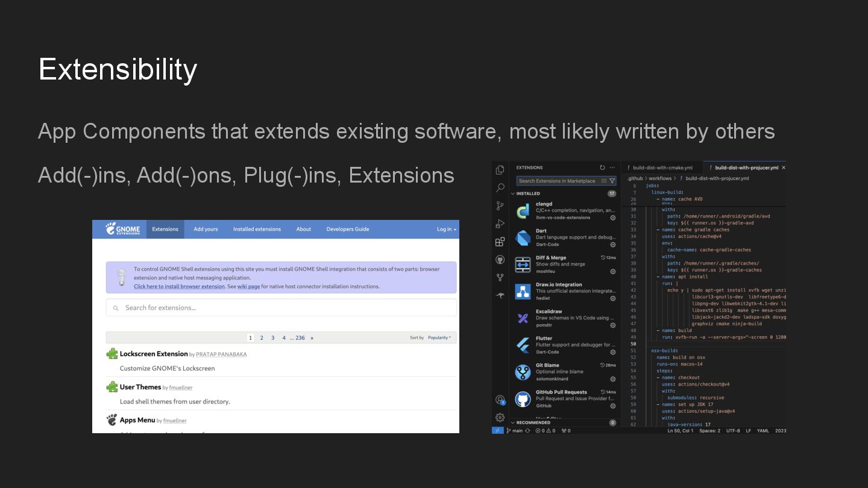
Task: Open the clangd extension gear menu
Action: 613,217
